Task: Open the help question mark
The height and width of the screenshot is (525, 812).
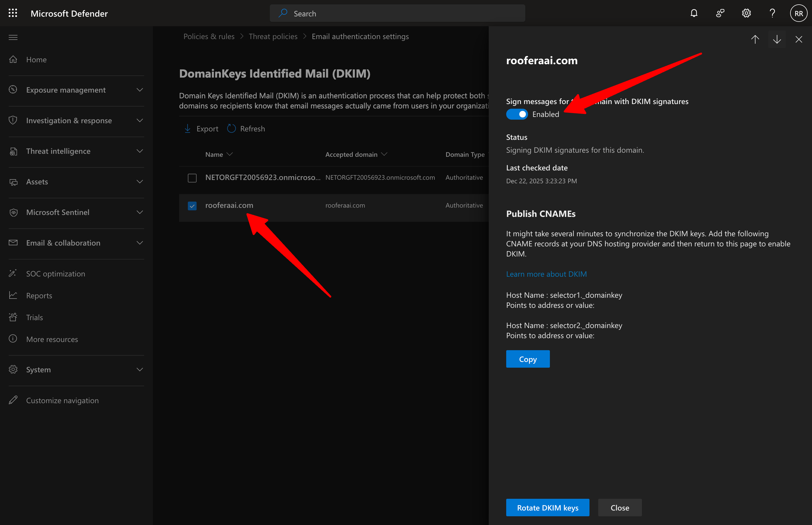Action: pos(772,13)
